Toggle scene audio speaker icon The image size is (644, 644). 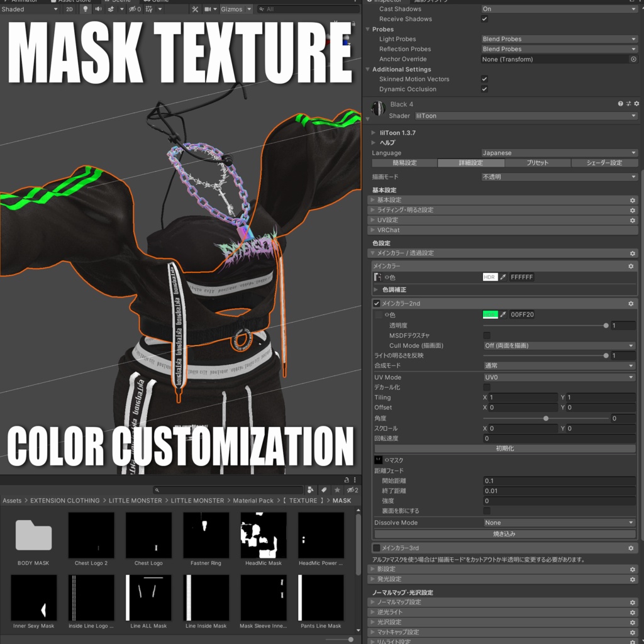coord(99,9)
